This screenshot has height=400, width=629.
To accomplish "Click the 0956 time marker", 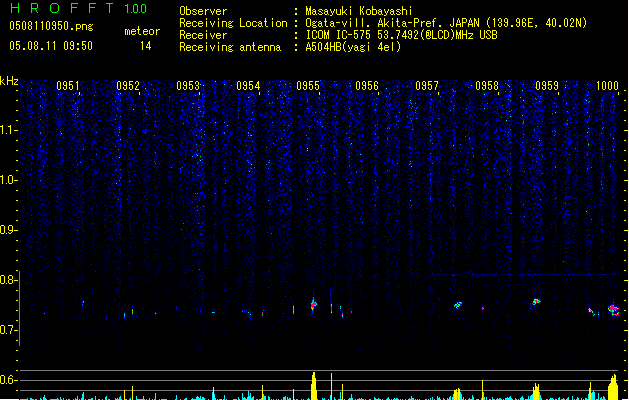I will (367, 86).
